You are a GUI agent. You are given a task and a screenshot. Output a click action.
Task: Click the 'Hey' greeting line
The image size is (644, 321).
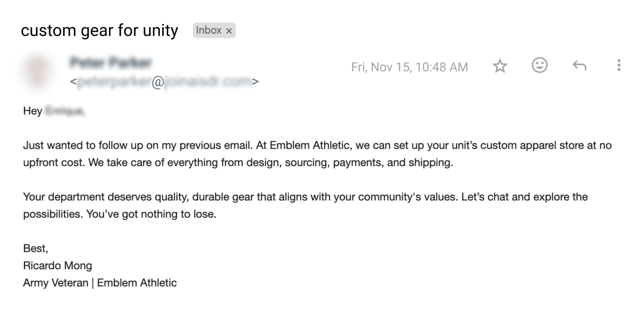[x=33, y=111]
